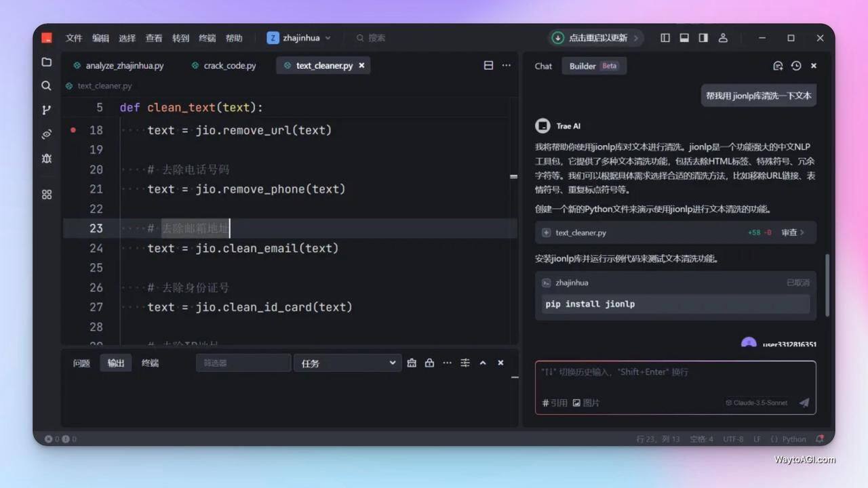
Task: Open Source Control icon in activity bar
Action: (x=46, y=110)
